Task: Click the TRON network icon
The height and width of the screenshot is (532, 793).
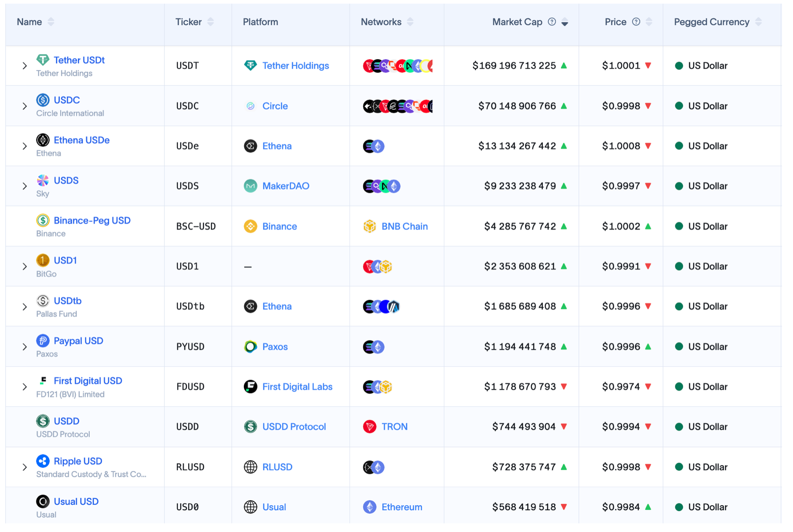Action: (x=370, y=427)
